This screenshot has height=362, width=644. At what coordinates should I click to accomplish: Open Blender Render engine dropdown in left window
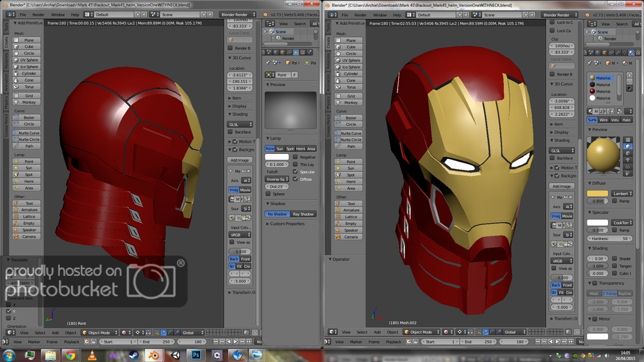pyautogui.click(x=237, y=14)
